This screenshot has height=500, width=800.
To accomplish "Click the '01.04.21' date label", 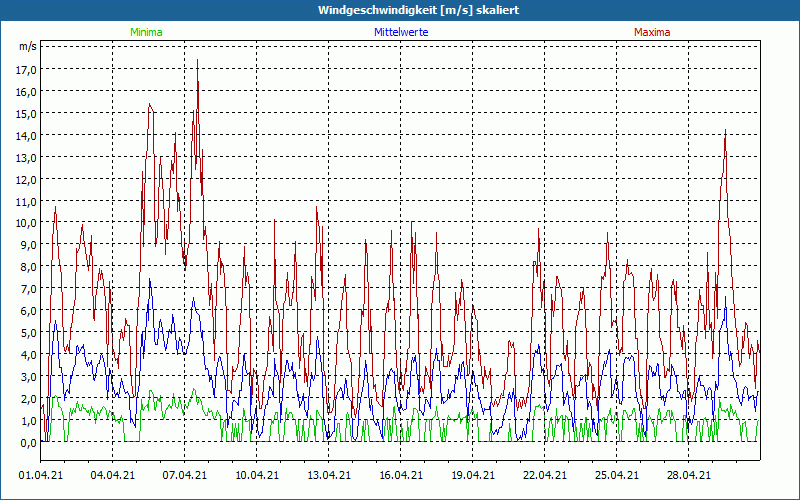I will (x=41, y=475).
